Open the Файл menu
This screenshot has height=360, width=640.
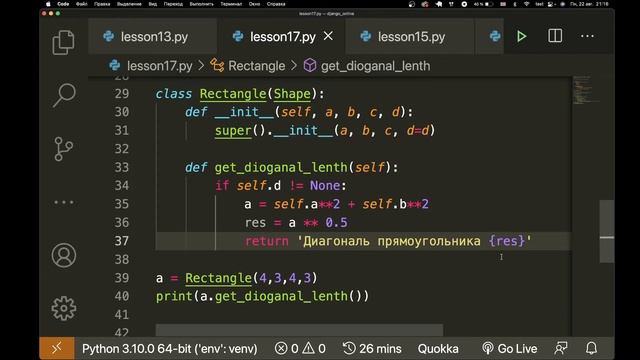click(x=82, y=4)
